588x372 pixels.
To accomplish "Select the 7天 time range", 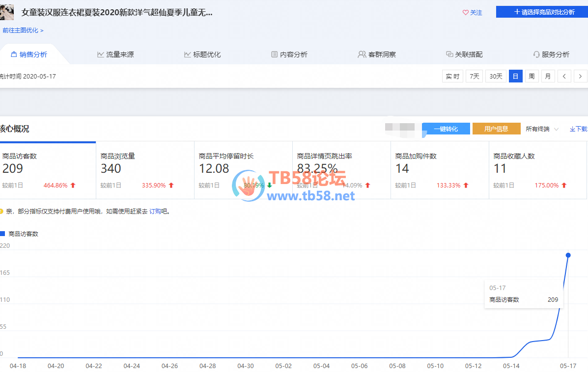I will point(475,77).
